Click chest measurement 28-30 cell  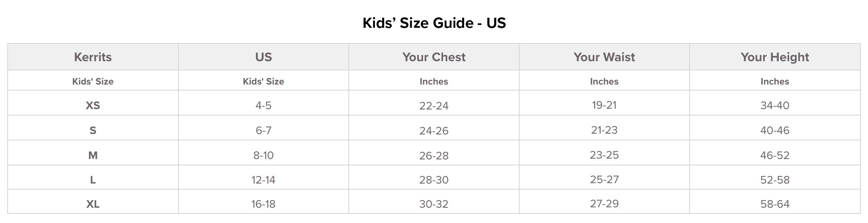point(434,180)
